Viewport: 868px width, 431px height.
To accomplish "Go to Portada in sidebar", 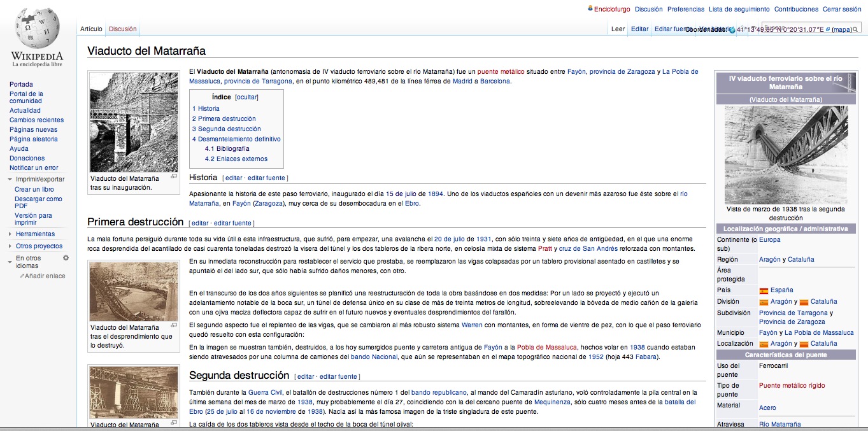I will click(x=21, y=84).
